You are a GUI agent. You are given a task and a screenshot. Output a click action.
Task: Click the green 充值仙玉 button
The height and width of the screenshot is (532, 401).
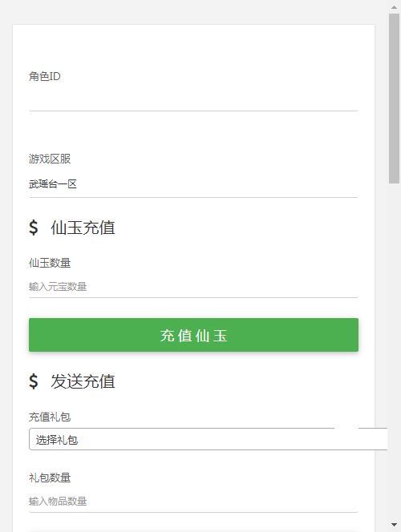point(193,335)
